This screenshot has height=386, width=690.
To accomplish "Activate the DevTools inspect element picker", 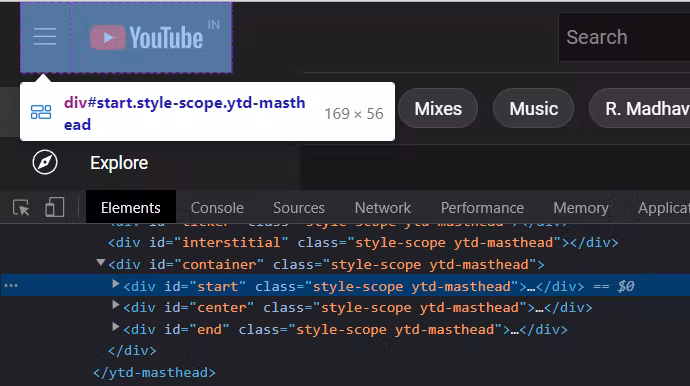I will tap(21, 207).
